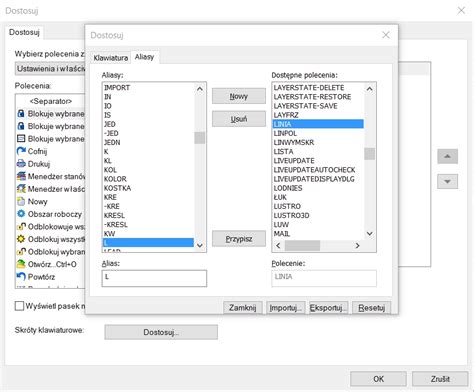Select command ŁUK
This screenshot has width=474, height=392.
click(x=318, y=197)
